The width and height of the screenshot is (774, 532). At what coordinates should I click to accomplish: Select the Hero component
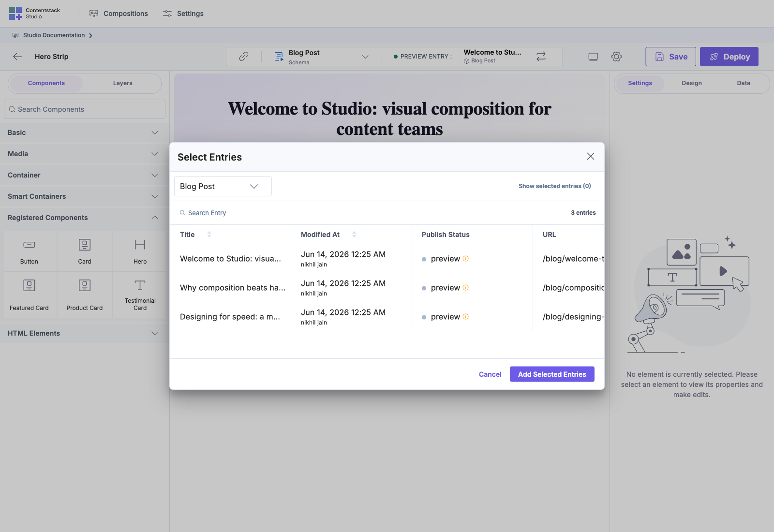(x=140, y=251)
